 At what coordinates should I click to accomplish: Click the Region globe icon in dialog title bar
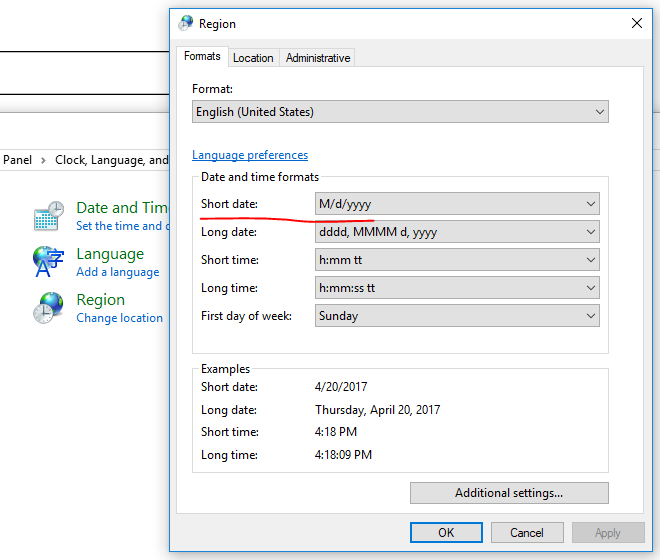(186, 23)
